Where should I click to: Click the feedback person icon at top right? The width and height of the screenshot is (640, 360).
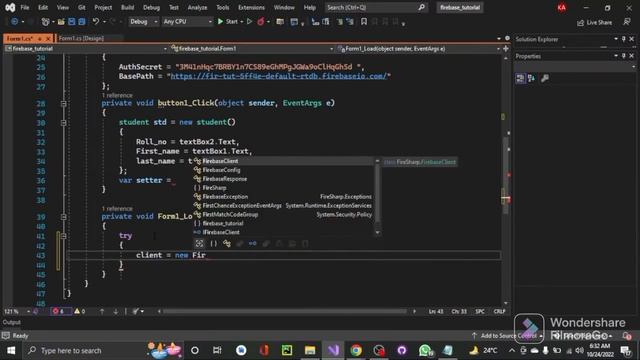click(627, 22)
